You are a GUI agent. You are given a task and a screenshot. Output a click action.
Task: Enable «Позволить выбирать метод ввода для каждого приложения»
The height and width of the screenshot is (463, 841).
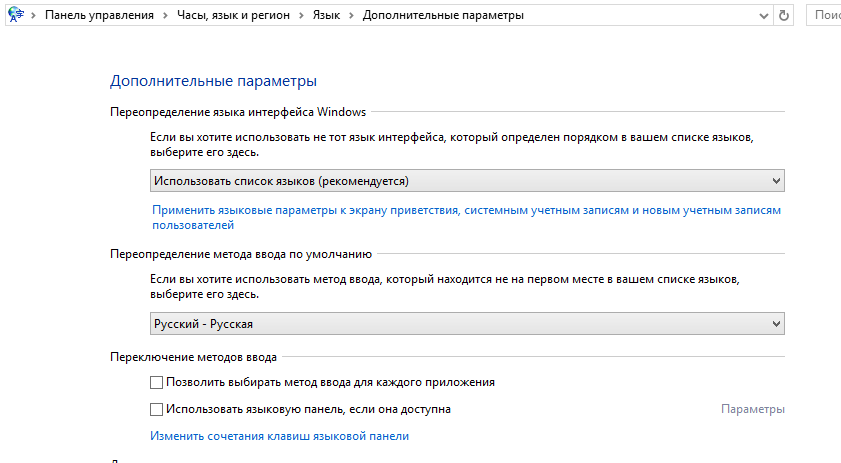coord(156,382)
